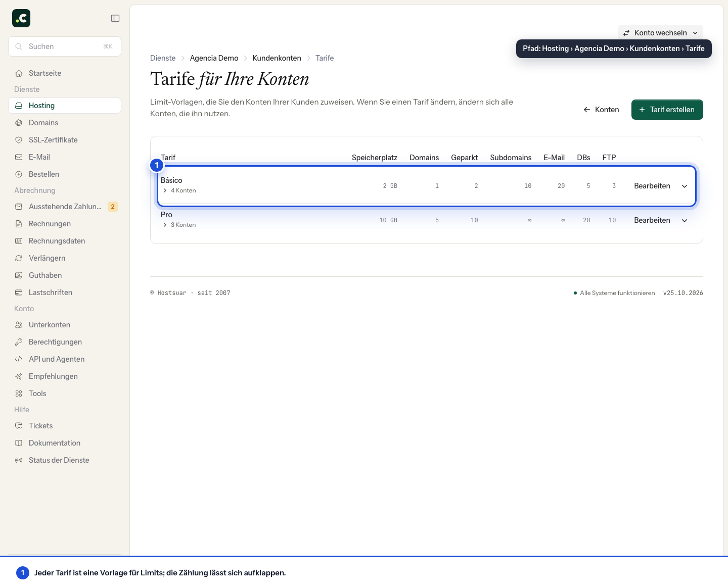
Task: Click the Tarif erstellen button
Action: (x=667, y=110)
